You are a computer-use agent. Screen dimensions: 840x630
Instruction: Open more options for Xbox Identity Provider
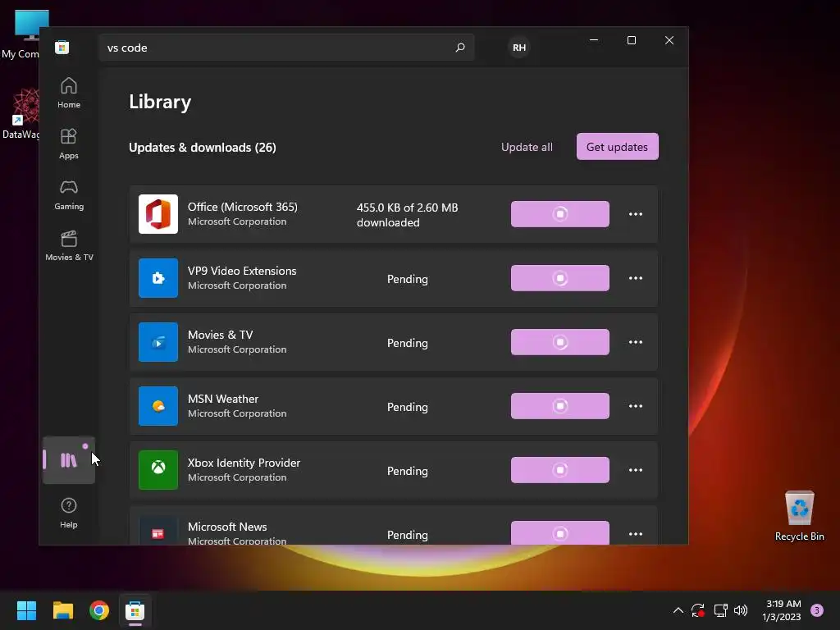[636, 470]
